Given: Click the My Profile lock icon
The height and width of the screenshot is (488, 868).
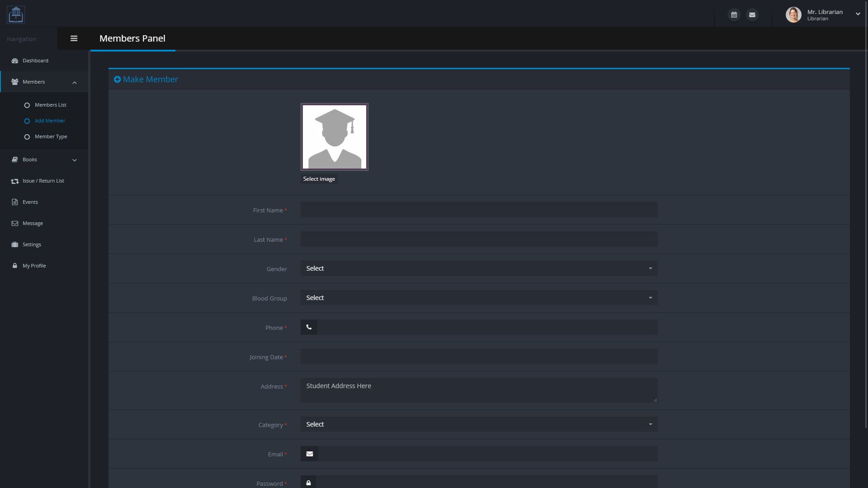Looking at the screenshot, I should (14, 266).
